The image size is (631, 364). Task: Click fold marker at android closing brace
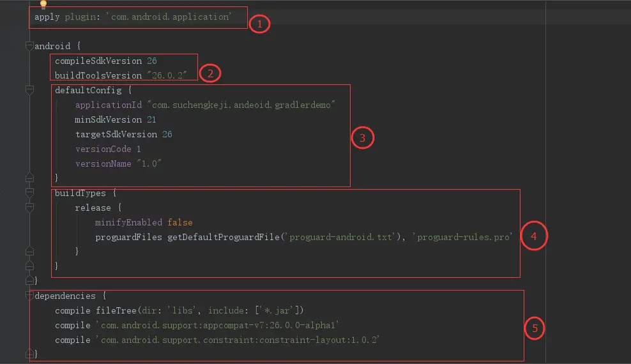point(29,280)
